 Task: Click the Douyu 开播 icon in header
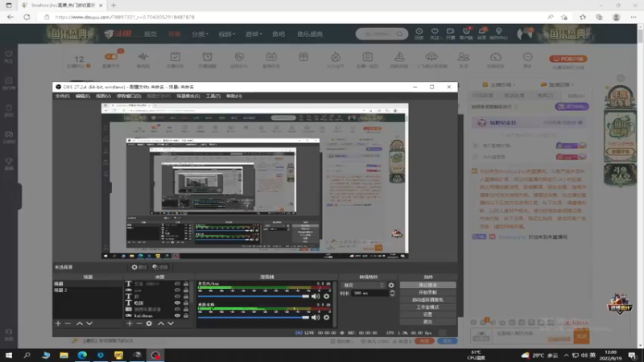(x=451, y=34)
